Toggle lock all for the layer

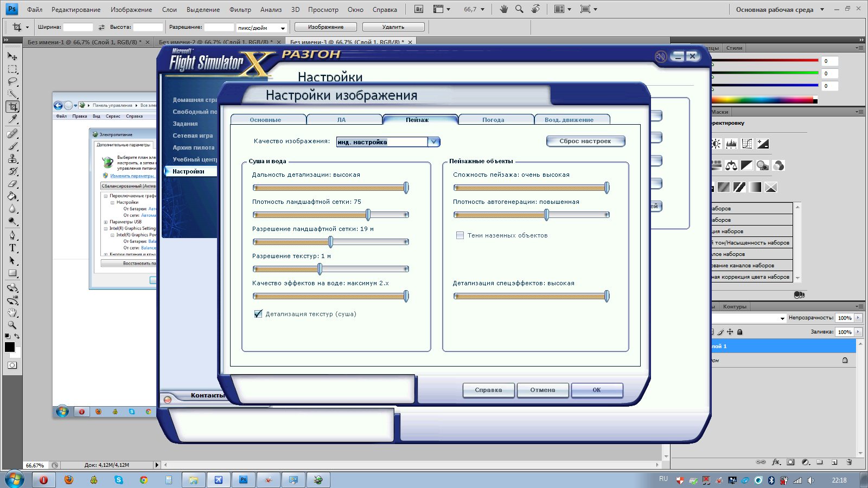(x=739, y=332)
